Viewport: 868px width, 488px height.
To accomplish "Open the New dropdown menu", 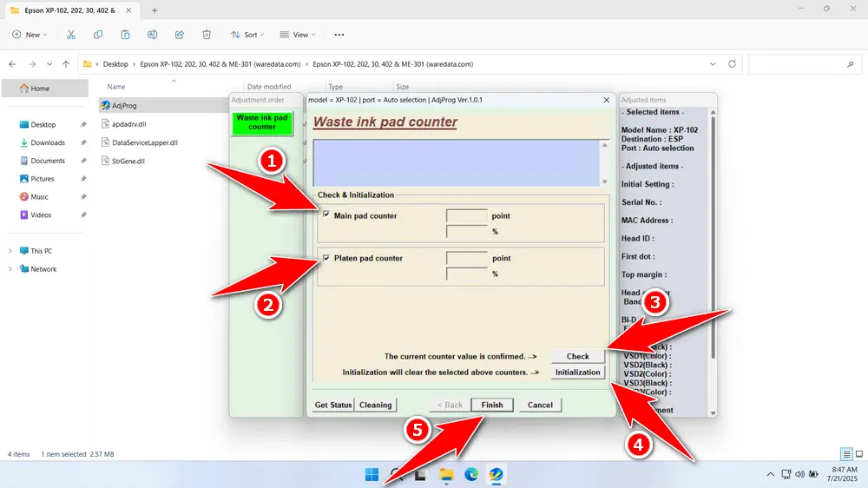I will tap(30, 35).
